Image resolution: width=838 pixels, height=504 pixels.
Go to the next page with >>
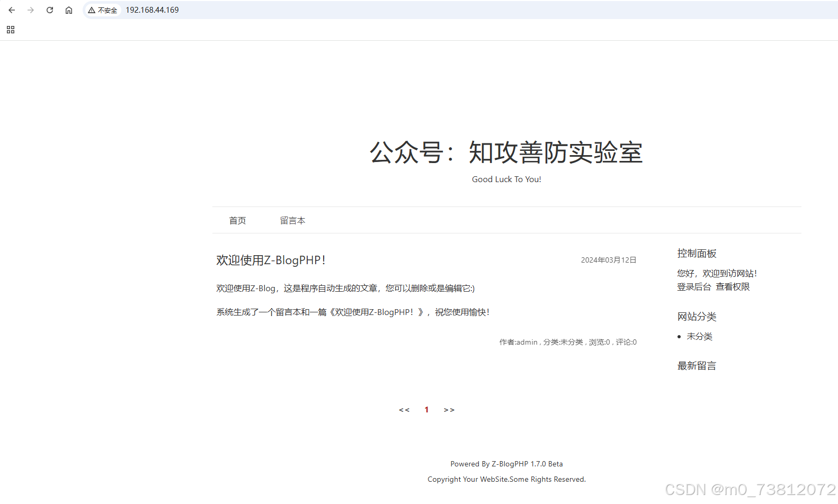tap(449, 410)
